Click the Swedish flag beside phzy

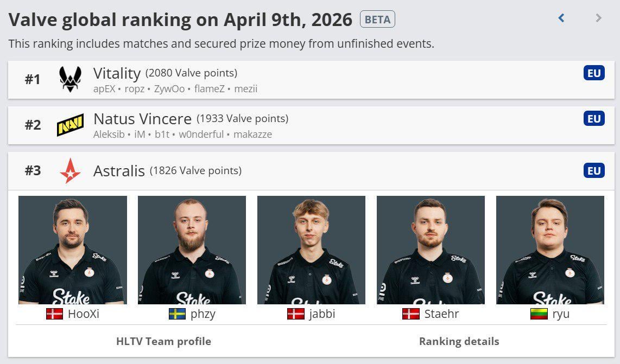[177, 314]
